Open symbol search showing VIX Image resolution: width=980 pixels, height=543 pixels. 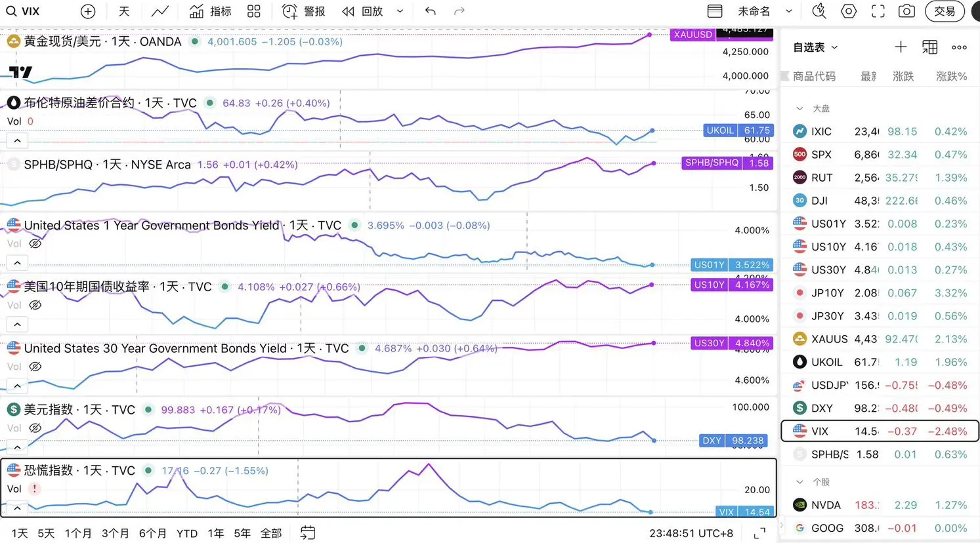tap(23, 11)
